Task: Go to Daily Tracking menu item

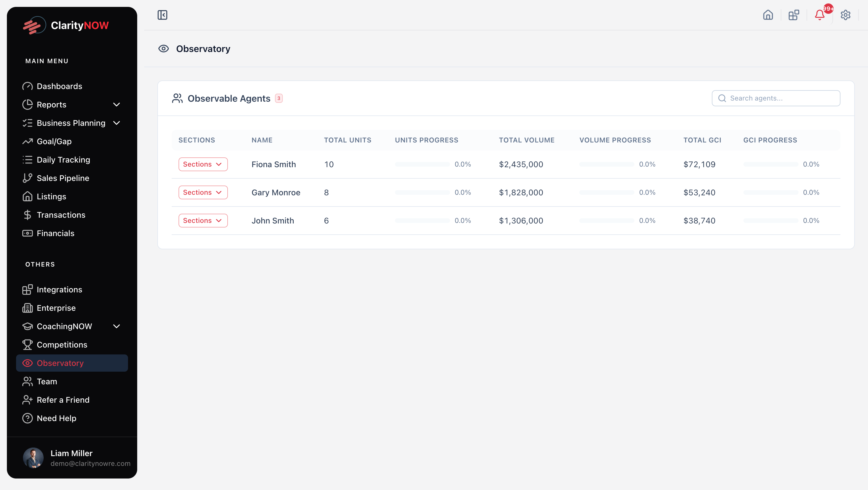Action: (x=63, y=160)
